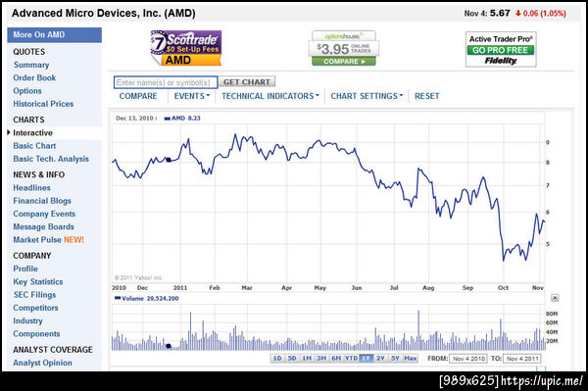Click the More On AMD header
The height and width of the screenshot is (391, 588).
(x=54, y=35)
